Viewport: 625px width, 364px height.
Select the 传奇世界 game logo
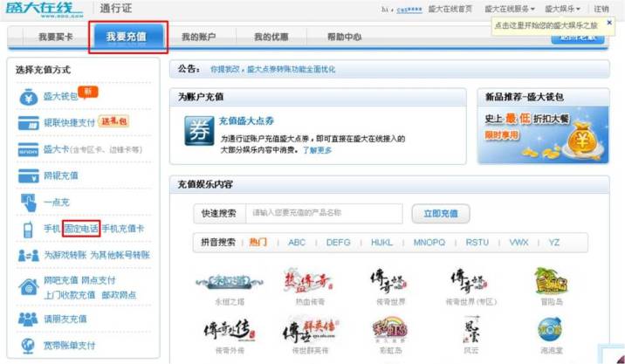click(389, 281)
